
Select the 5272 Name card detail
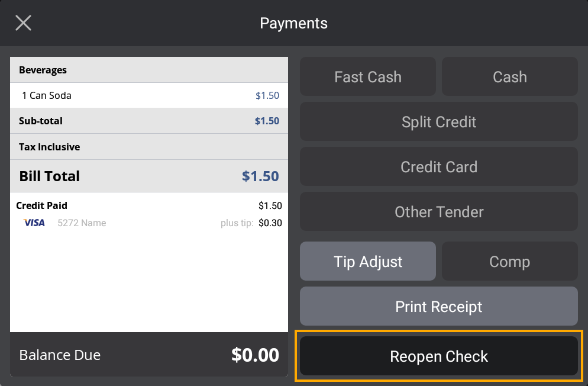(x=82, y=223)
